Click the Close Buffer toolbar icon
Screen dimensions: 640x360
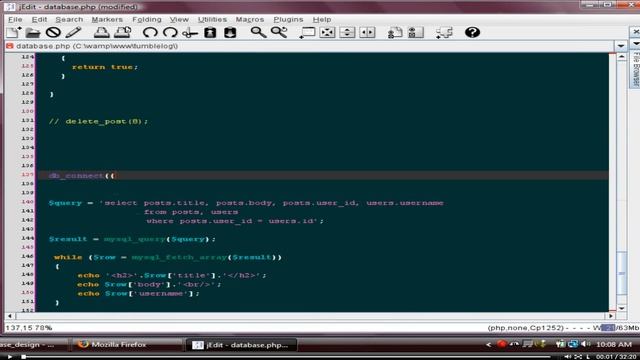pyautogui.click(x=53, y=32)
